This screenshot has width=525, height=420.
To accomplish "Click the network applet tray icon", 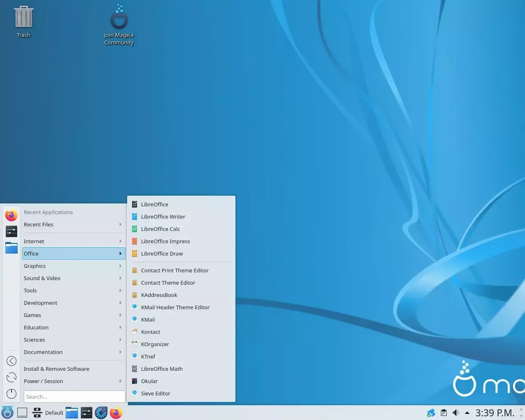I will 431,413.
